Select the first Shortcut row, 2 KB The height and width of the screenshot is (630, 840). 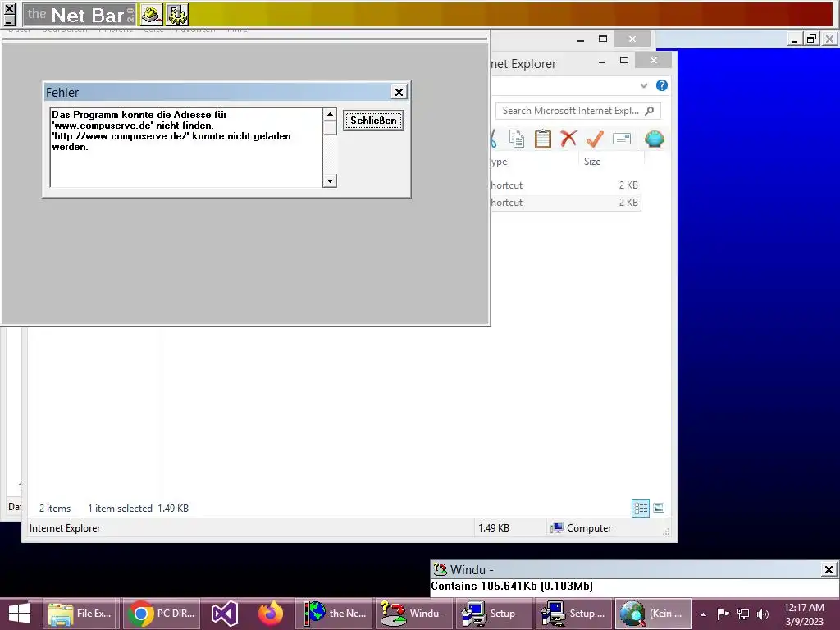click(566, 185)
